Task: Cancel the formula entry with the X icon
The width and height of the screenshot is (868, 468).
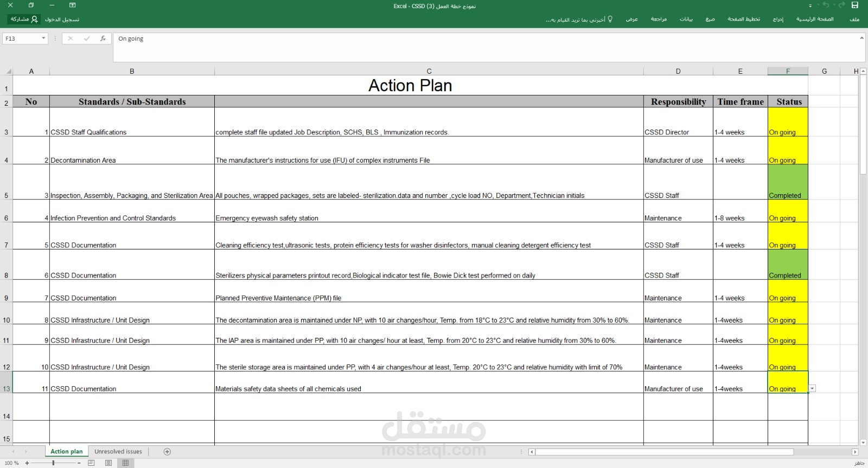Action: tap(70, 39)
